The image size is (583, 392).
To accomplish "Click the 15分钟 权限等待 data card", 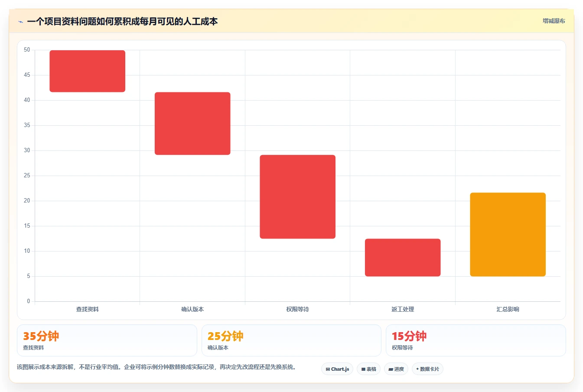I will pyautogui.click(x=476, y=340).
